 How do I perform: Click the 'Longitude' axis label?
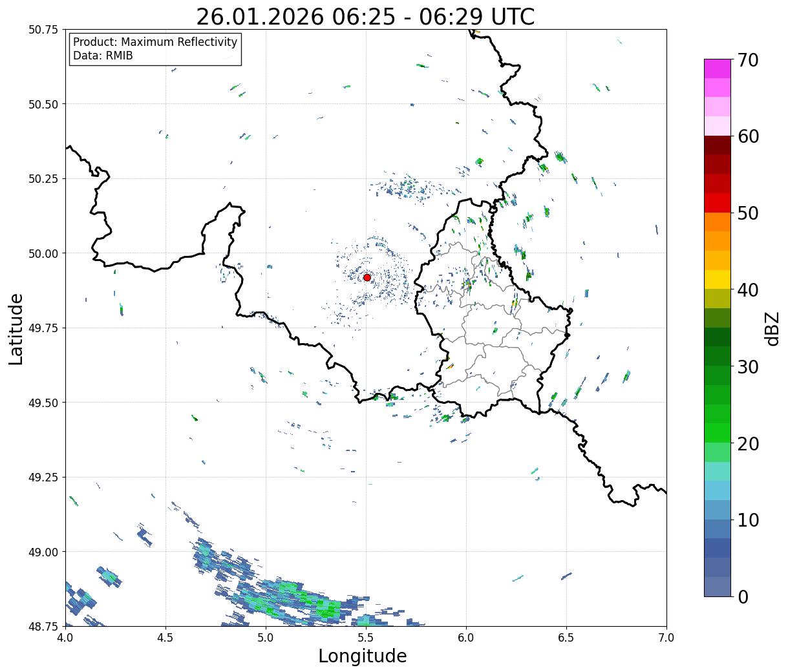[363, 656]
